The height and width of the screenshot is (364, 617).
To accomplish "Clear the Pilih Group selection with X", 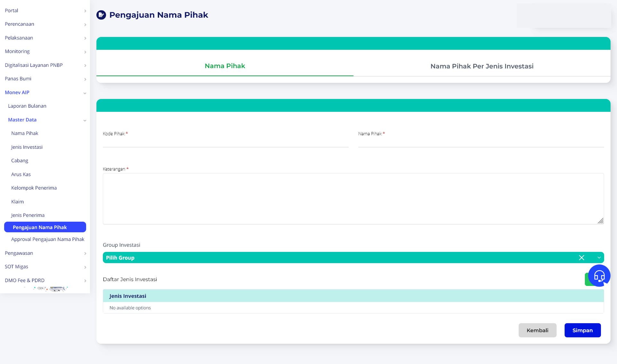I will pos(582,258).
